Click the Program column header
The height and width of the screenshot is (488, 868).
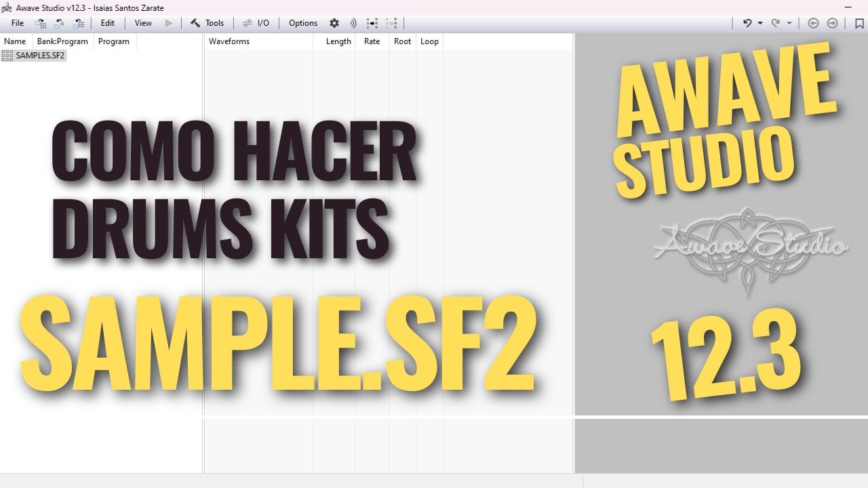pos(114,41)
